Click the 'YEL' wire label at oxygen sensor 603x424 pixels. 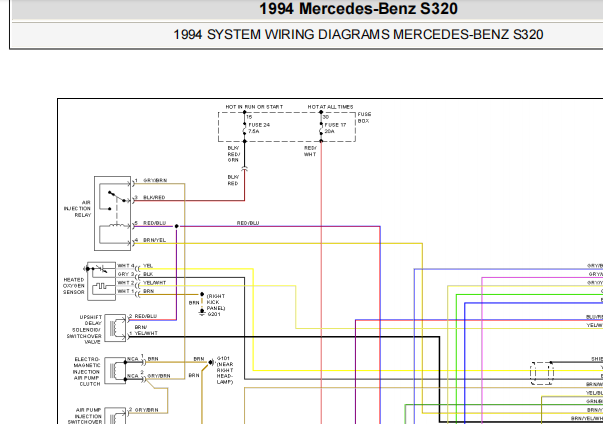(x=148, y=266)
